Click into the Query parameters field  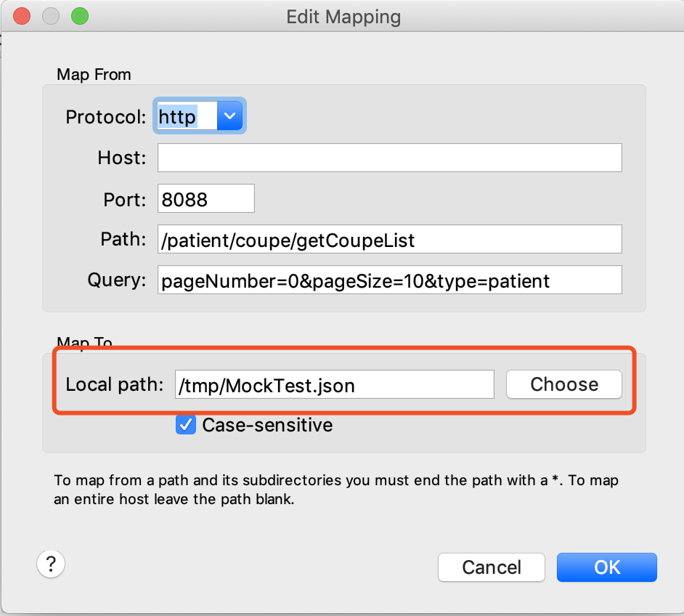(389, 280)
